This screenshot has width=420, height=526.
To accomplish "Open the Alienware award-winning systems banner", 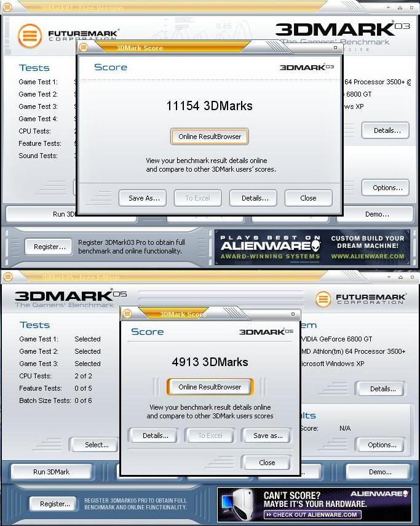I will (312, 247).
